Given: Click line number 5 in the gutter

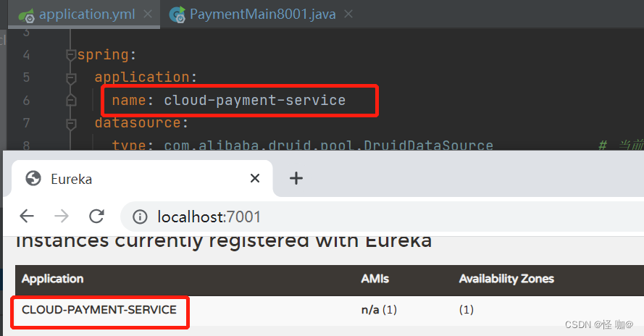Looking at the screenshot, I should [x=26, y=77].
